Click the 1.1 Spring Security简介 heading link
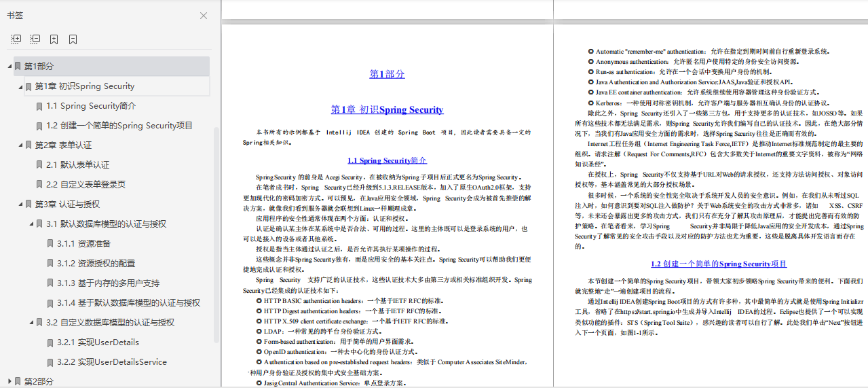 387,160
